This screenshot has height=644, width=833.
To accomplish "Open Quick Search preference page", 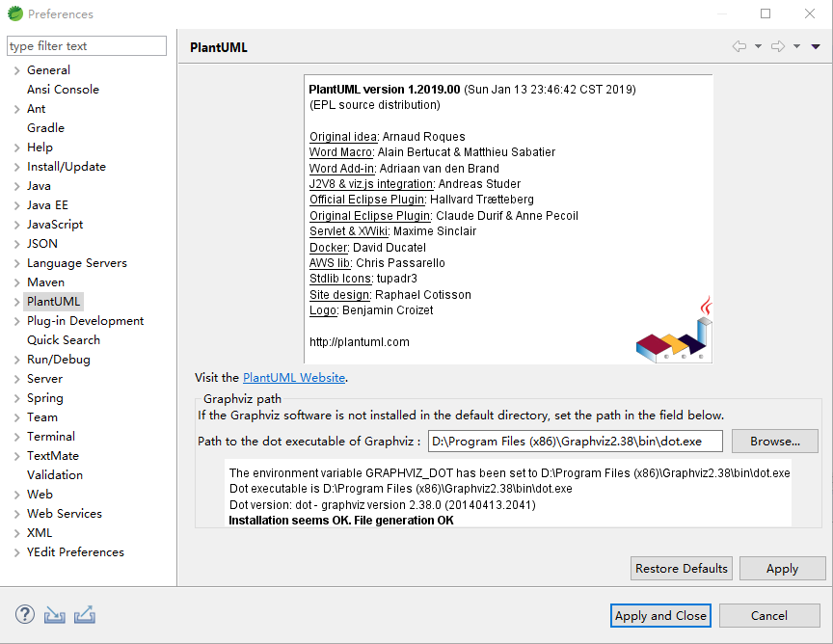I will point(64,340).
